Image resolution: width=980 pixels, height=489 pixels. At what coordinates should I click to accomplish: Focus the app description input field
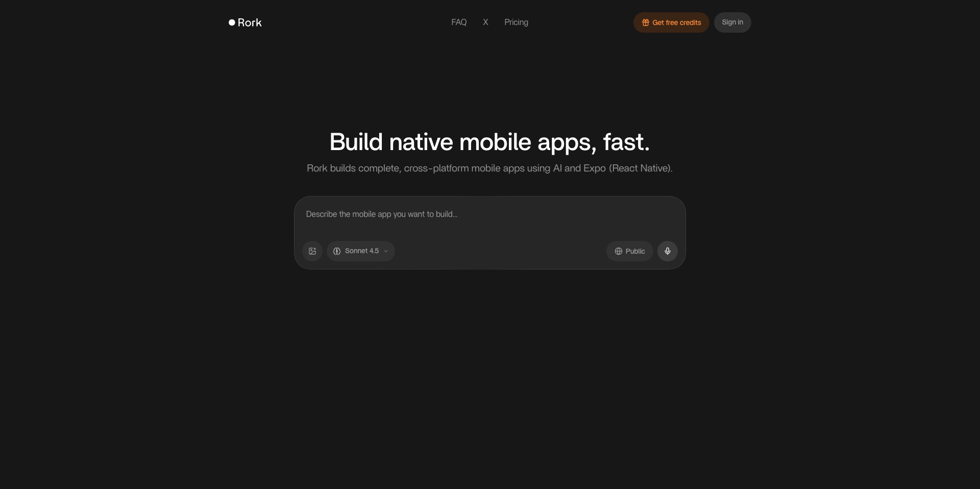489,214
